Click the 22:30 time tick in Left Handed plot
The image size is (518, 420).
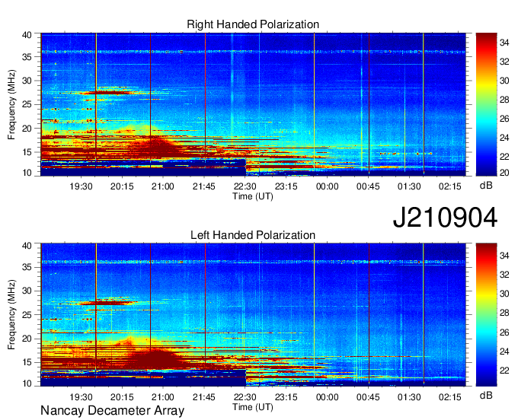pos(245,397)
